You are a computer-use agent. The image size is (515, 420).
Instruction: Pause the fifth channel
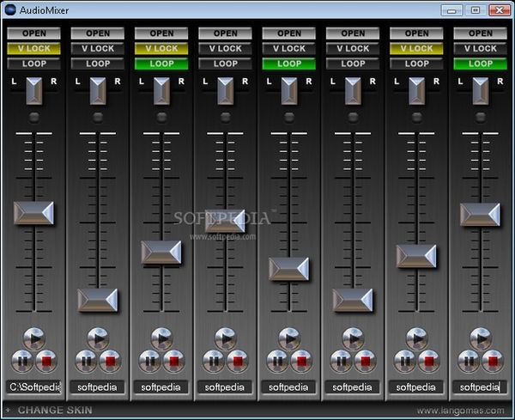point(277,362)
